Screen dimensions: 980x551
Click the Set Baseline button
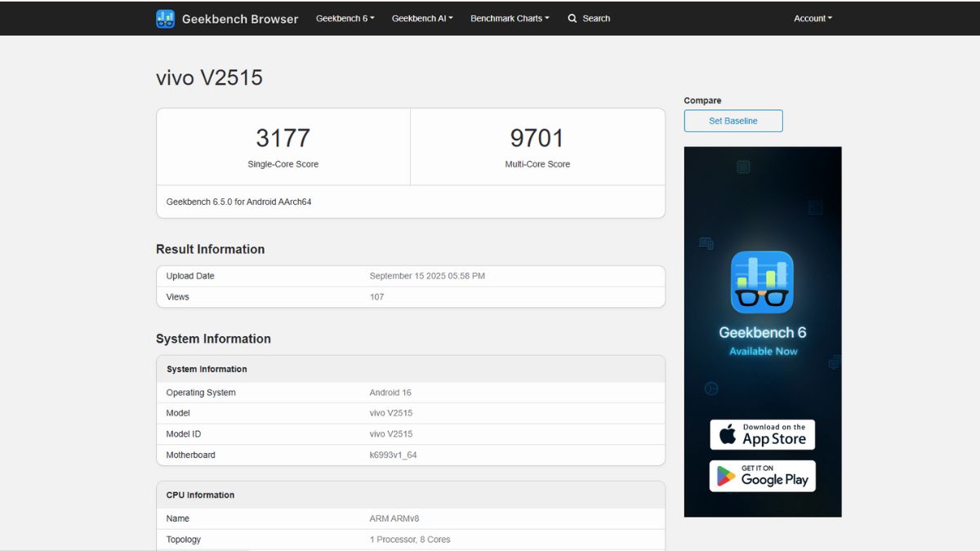tap(733, 120)
